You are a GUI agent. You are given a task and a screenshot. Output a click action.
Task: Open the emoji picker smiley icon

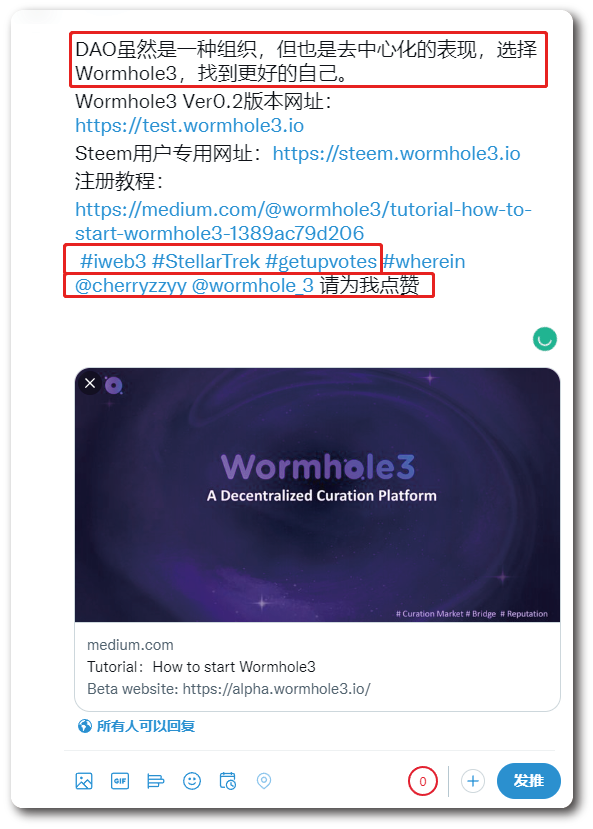click(x=192, y=781)
